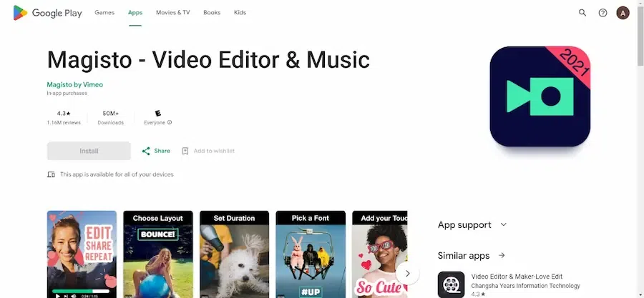Screen dimensions: 644x298
Task: Click the Video Editor & Maker-Love Edit app icon
Action: point(451,284)
